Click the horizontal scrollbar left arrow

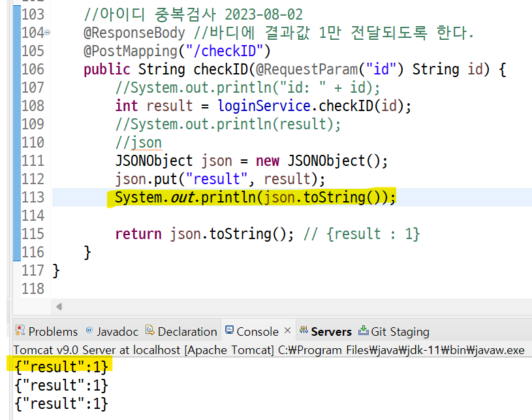59,306
